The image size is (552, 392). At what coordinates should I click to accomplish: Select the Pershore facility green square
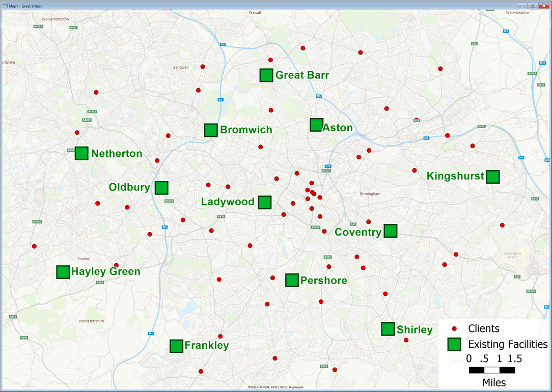pos(292,281)
